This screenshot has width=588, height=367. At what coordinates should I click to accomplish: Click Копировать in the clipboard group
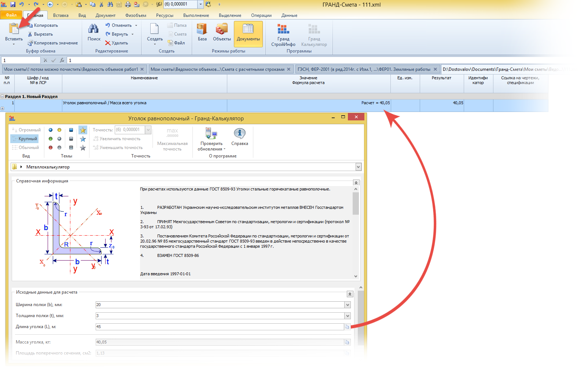pyautogui.click(x=43, y=25)
